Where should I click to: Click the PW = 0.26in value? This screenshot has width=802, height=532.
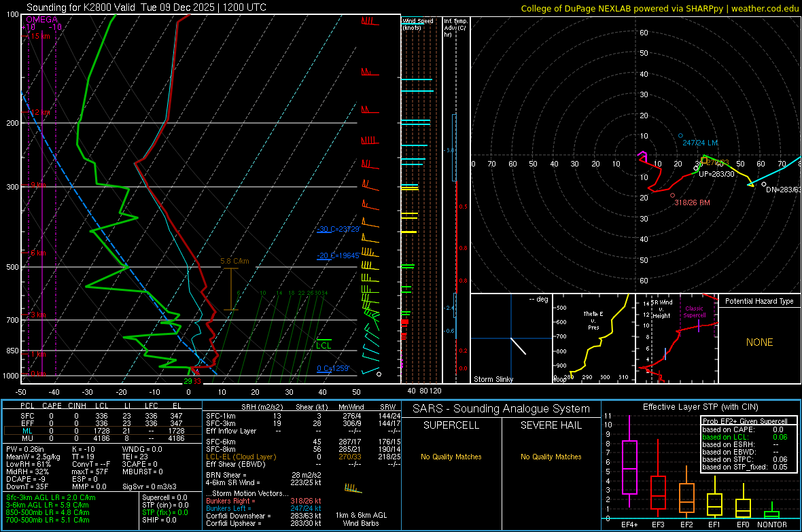pos(24,450)
